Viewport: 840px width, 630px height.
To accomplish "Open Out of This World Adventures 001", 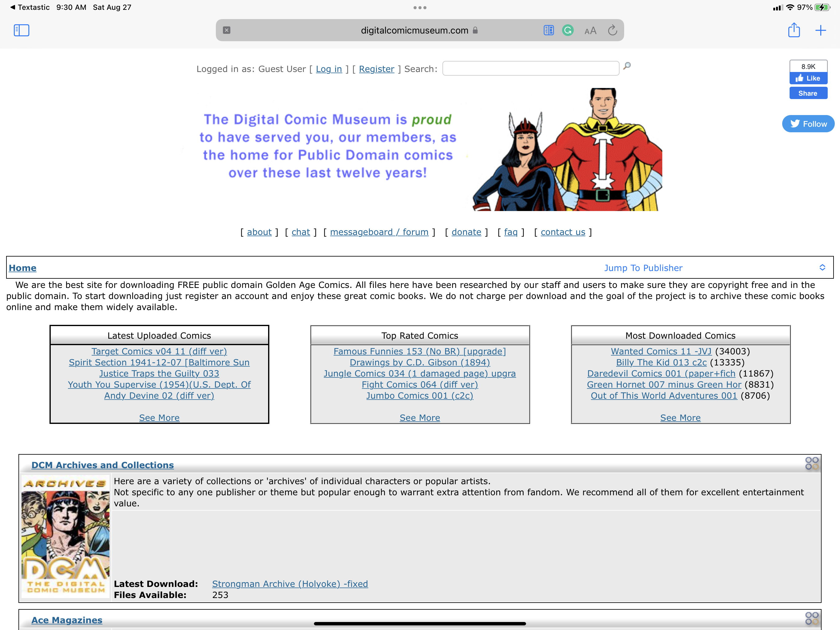I will pyautogui.click(x=664, y=396).
